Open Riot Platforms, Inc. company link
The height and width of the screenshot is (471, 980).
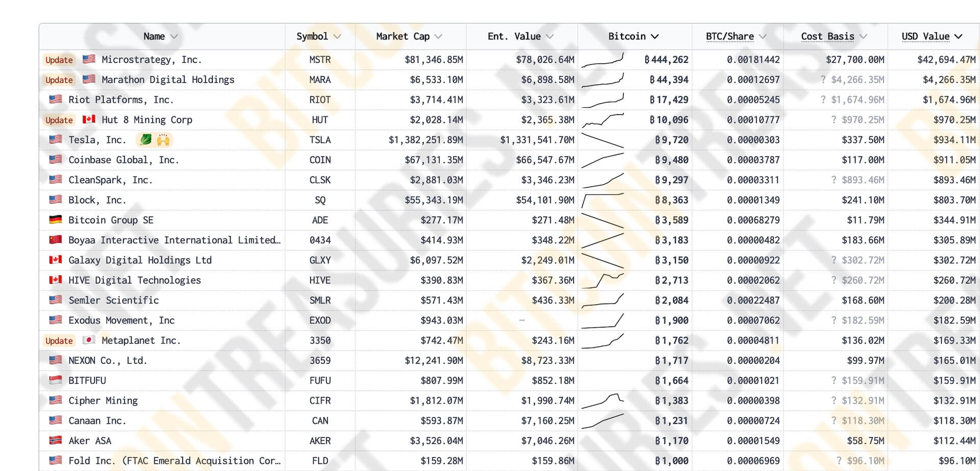pos(121,100)
